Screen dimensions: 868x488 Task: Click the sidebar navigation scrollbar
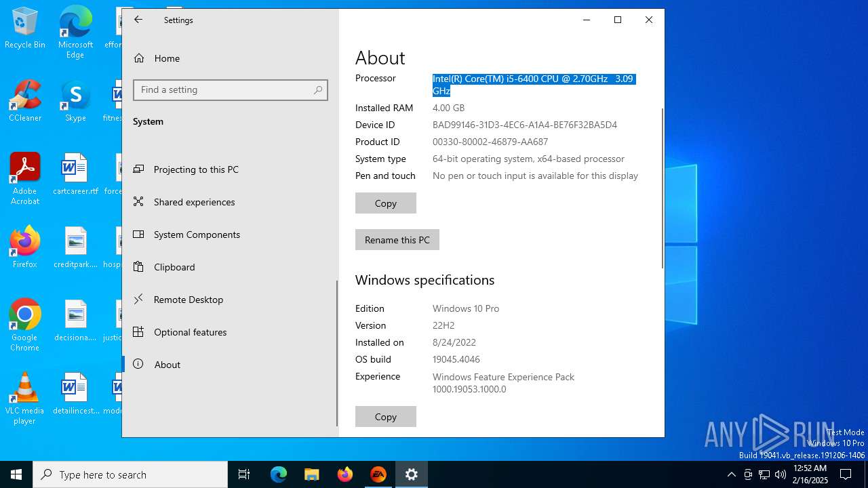point(336,353)
